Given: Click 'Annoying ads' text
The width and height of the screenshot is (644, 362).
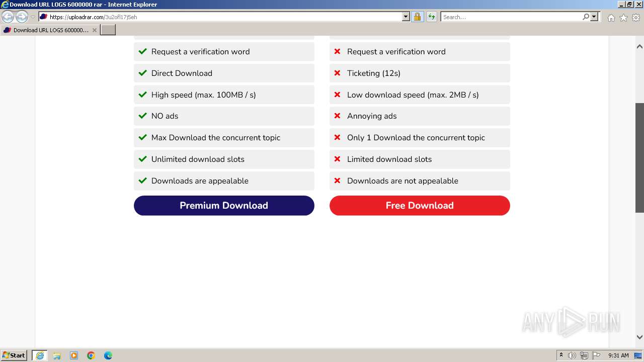Looking at the screenshot, I should 372,116.
